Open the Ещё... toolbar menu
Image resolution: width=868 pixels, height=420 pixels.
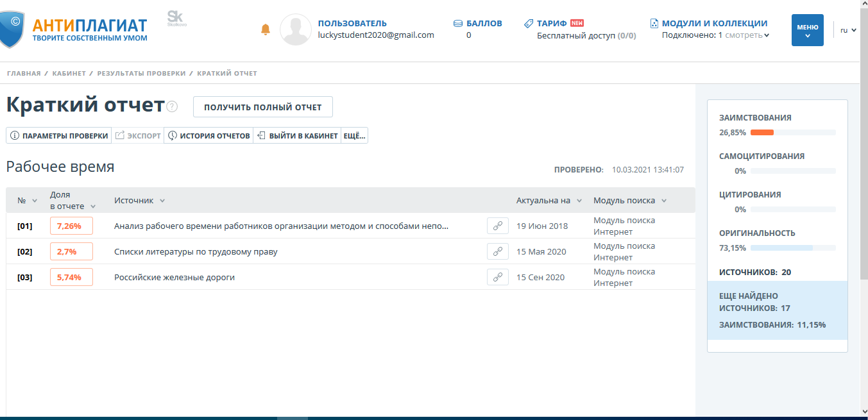click(354, 136)
